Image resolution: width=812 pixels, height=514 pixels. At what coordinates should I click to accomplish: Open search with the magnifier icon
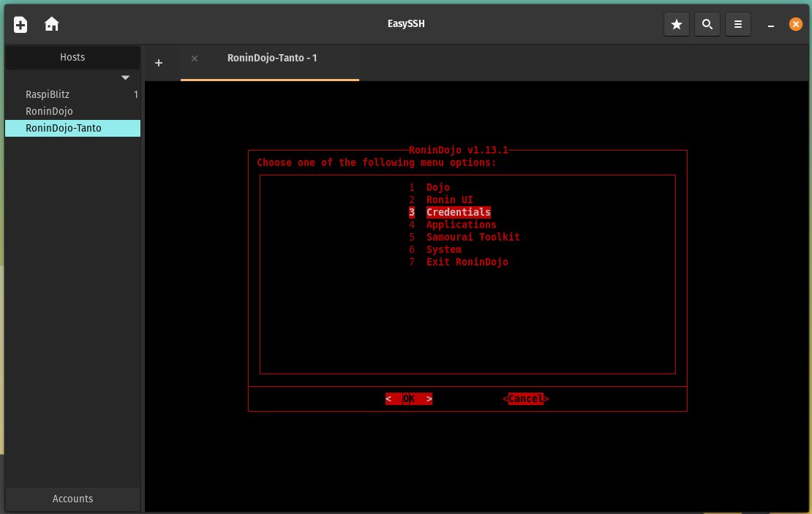pyautogui.click(x=707, y=24)
